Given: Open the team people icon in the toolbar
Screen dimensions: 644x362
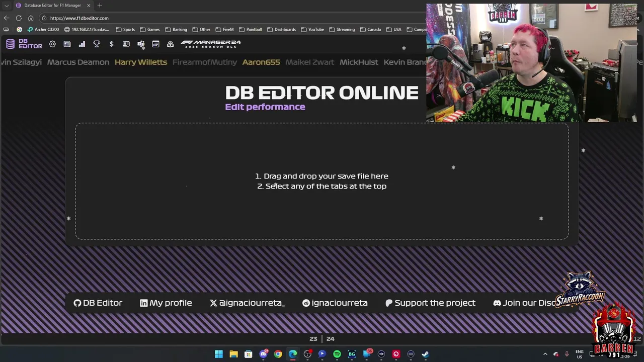Looking at the screenshot, I should pos(141,44).
